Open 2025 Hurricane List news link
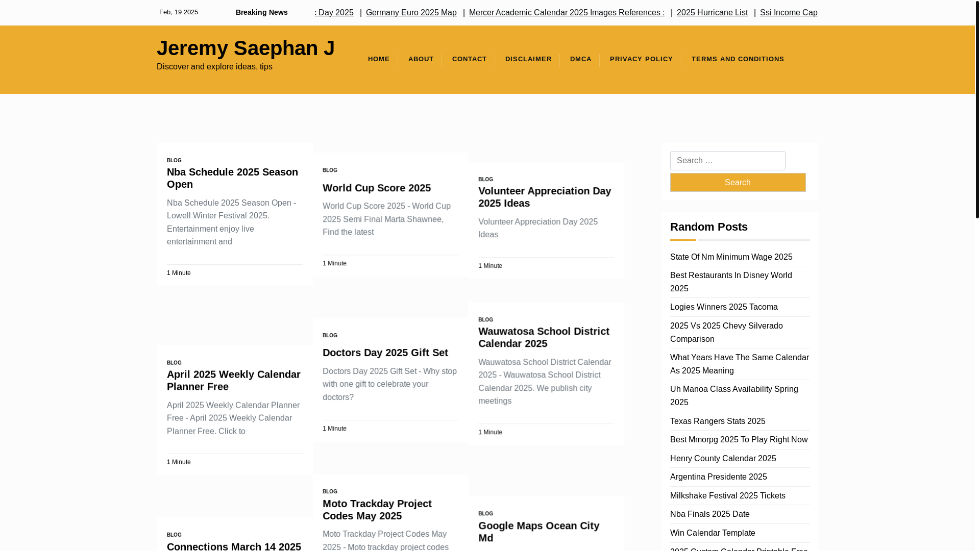980x551 pixels. 712,13
